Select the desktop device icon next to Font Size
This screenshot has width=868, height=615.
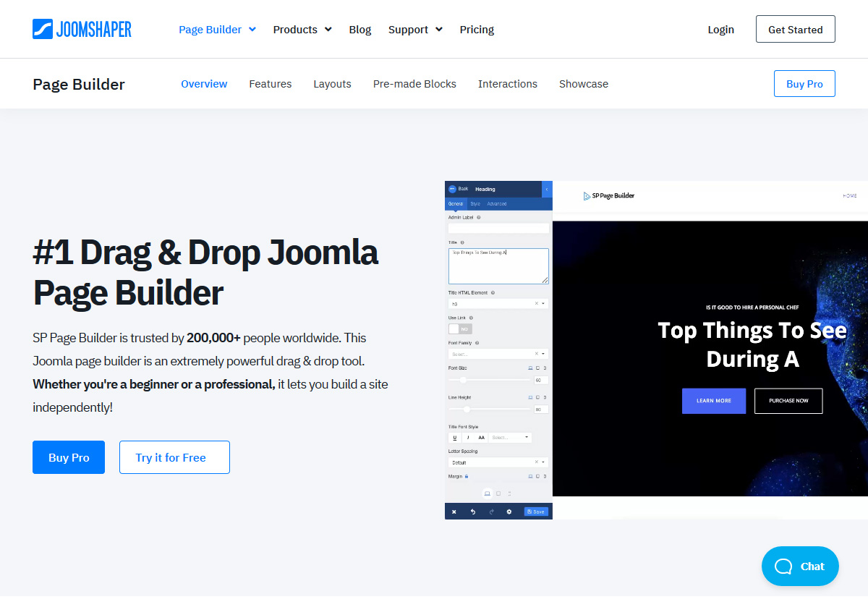pyautogui.click(x=530, y=368)
